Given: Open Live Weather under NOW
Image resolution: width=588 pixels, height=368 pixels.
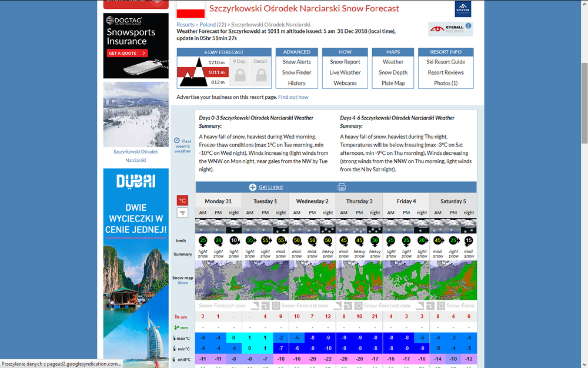Looking at the screenshot, I should click(x=345, y=72).
